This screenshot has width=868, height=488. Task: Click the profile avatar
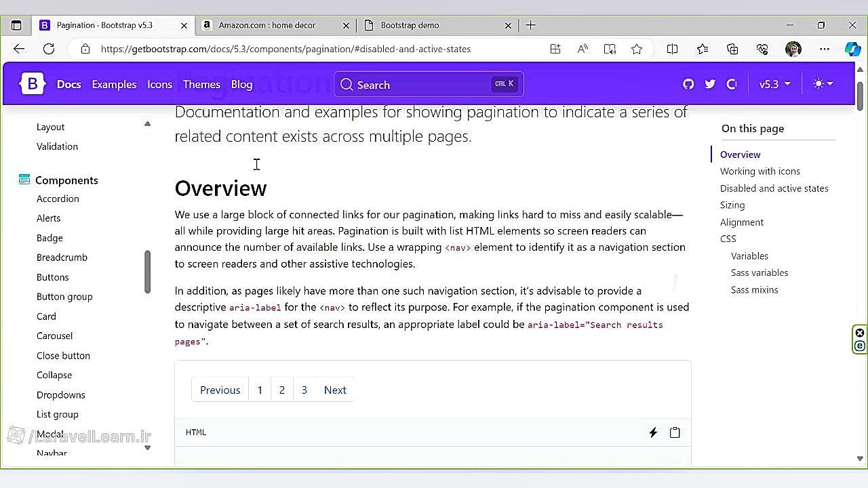tap(793, 49)
